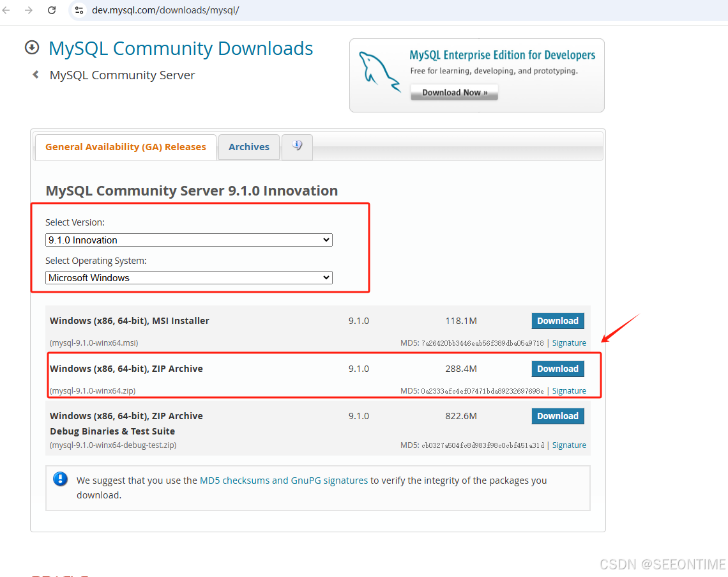728x577 pixels.
Task: Open the Select Version dropdown
Action: (x=189, y=240)
